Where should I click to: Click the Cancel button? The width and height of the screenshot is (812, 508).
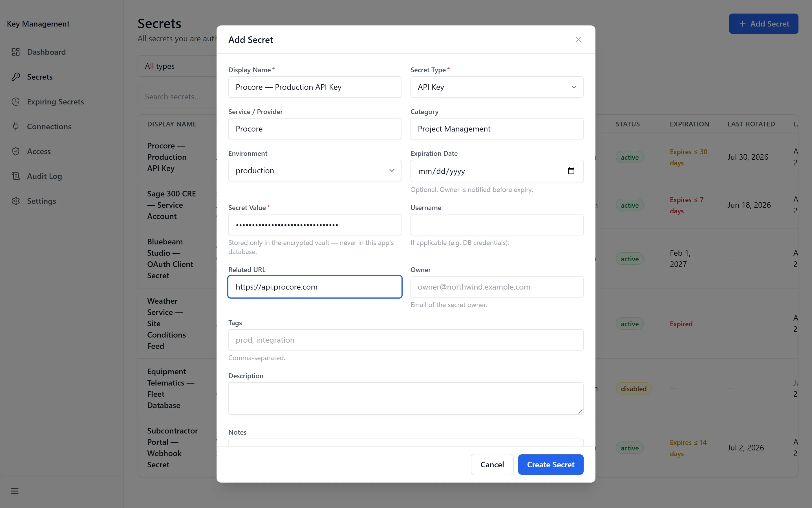tap(492, 464)
